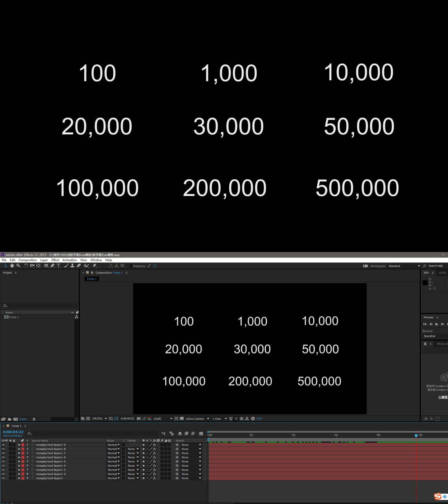
Task: Select Comp 1 item in Project panel
Action: (14, 317)
